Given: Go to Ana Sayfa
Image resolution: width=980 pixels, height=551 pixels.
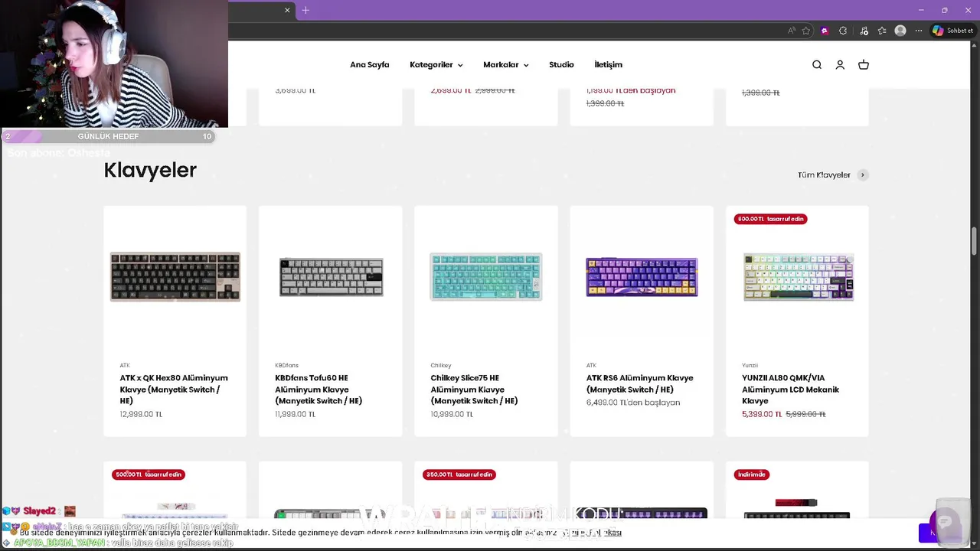Looking at the screenshot, I should pyautogui.click(x=370, y=65).
